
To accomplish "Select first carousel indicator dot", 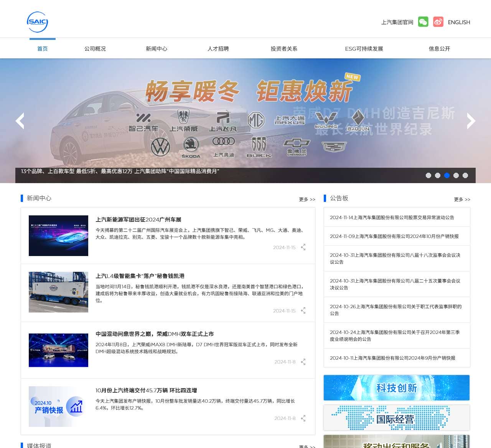I will click(428, 175).
